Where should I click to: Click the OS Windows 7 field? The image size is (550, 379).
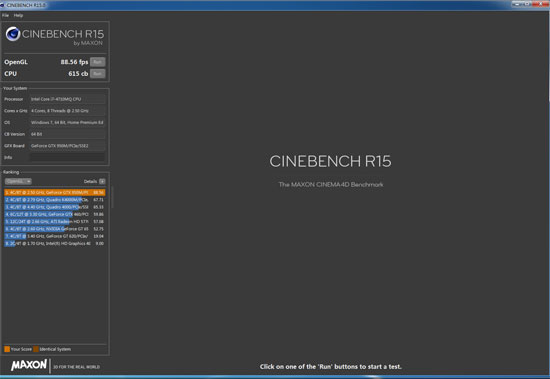click(67, 122)
